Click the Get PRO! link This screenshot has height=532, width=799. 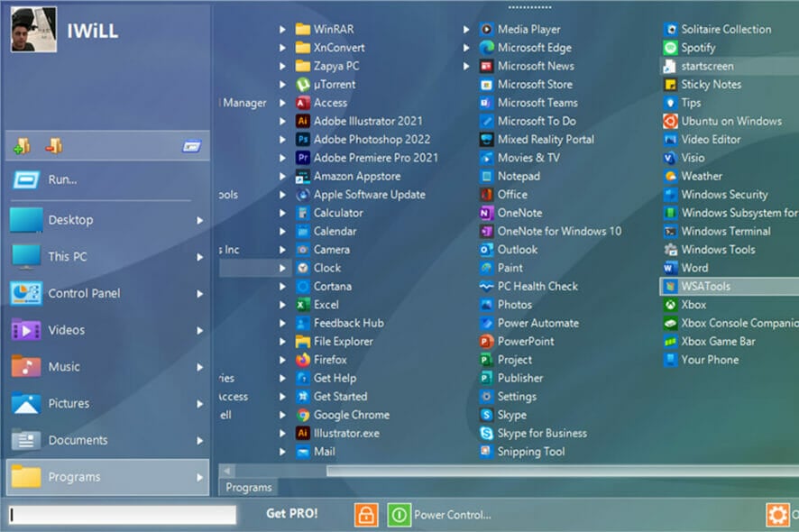tap(292, 513)
